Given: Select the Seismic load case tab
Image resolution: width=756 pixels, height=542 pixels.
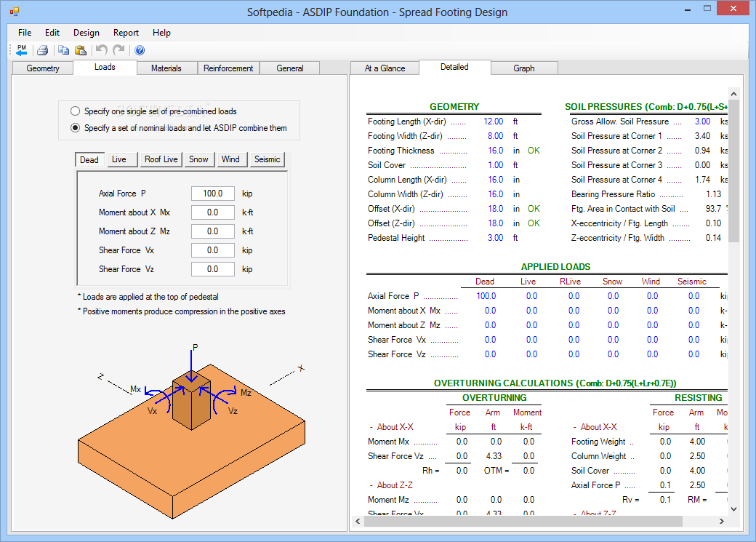Looking at the screenshot, I should (x=267, y=159).
